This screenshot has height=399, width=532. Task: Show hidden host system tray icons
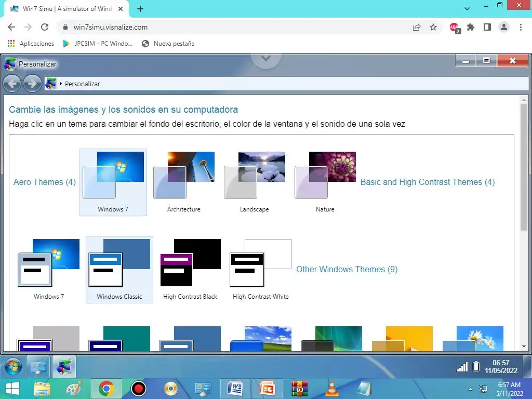470,389
